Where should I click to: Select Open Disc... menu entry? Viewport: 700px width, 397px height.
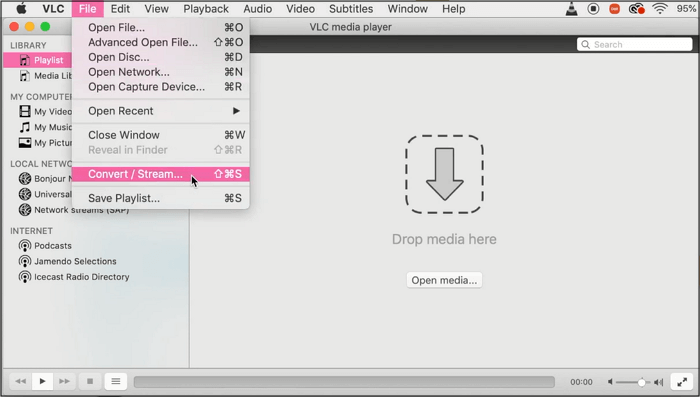click(161, 57)
